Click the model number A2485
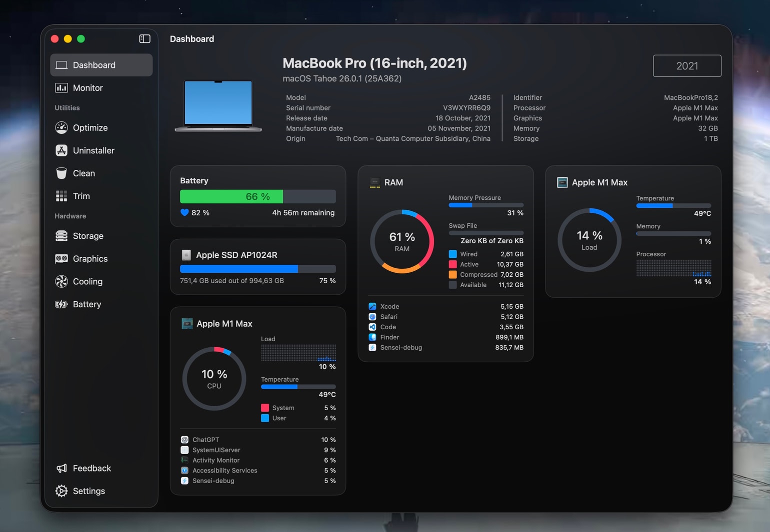 pyautogui.click(x=479, y=97)
